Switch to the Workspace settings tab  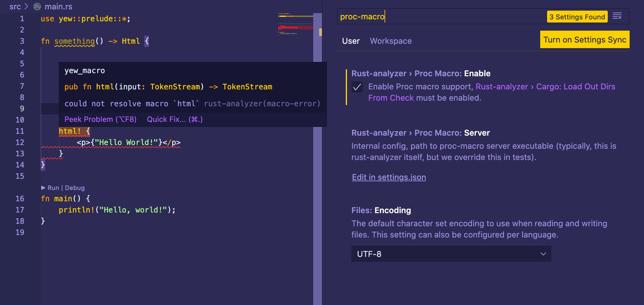pyautogui.click(x=390, y=41)
